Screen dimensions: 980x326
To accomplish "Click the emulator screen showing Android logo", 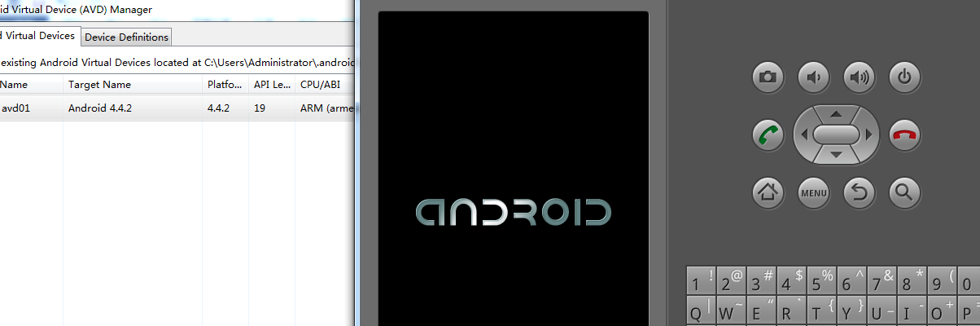I will click(x=514, y=169).
